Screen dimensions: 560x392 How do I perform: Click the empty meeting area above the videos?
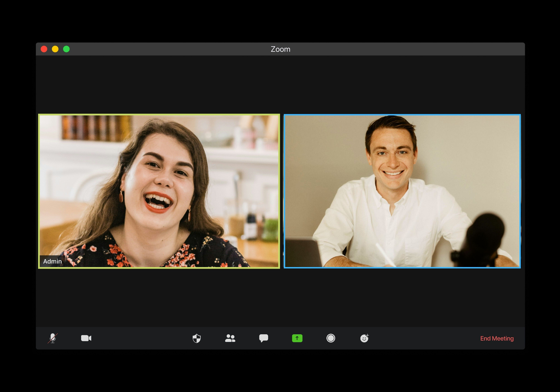click(x=280, y=84)
